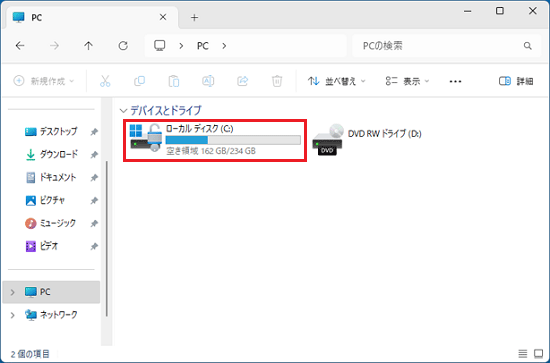
Task: Click the Cut scissors icon
Action: pyautogui.click(x=105, y=81)
